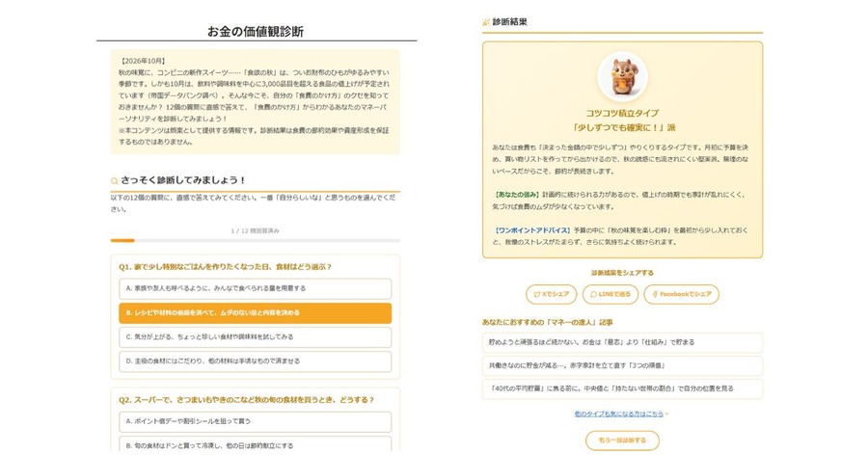Click the 【あなたの強み】 label
The height and width of the screenshot is (455, 868).
tap(517, 195)
